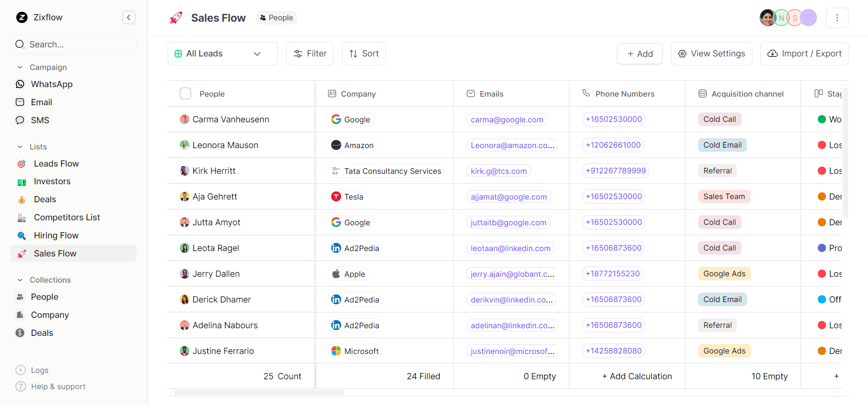Open the Leads Flow list
Image resolution: width=868 pixels, height=405 pixels.
coord(56,164)
